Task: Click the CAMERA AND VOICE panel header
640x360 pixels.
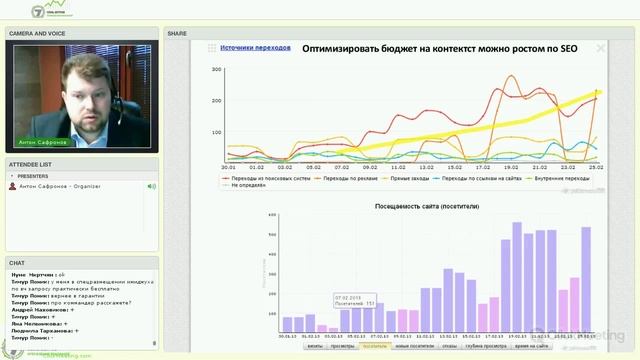Action: 82,33
